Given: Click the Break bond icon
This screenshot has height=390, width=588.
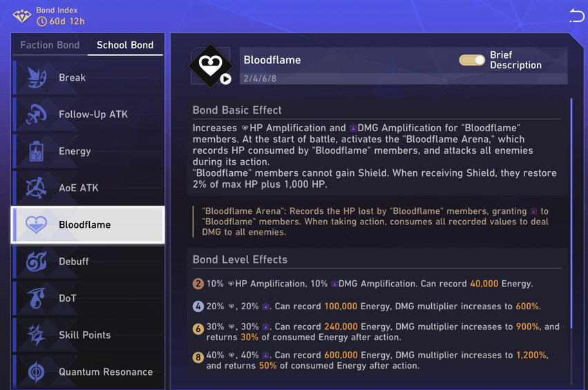Looking at the screenshot, I should click(x=36, y=77).
